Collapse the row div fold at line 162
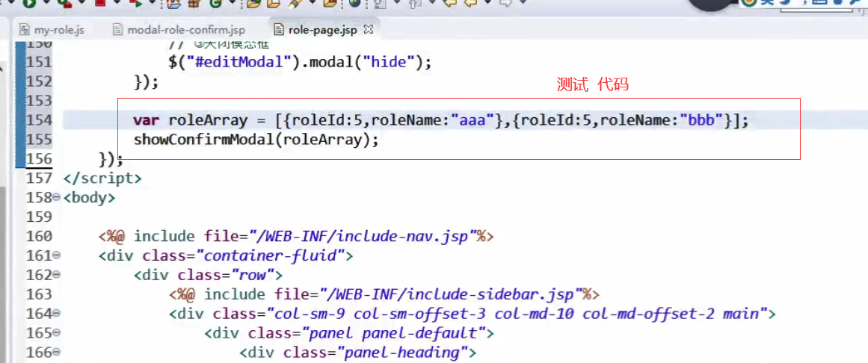Screen dimensions: 868x363 pyautogui.click(x=57, y=275)
